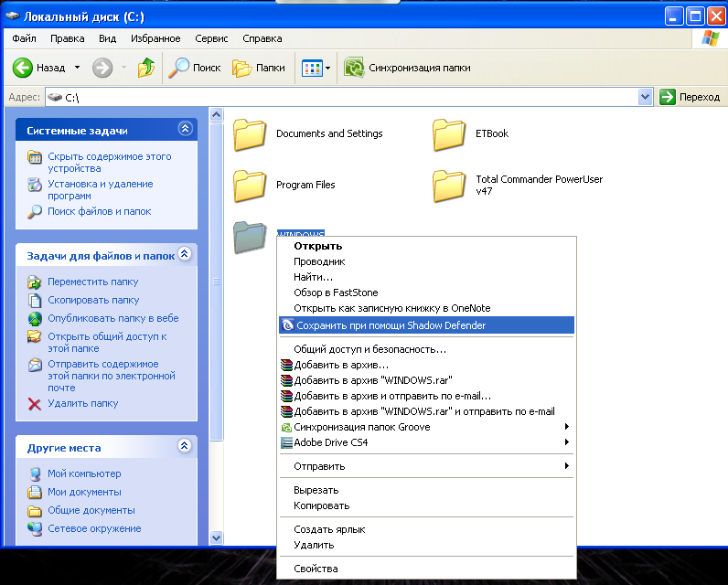Open the Documents and Settings folder icon

pyautogui.click(x=250, y=134)
